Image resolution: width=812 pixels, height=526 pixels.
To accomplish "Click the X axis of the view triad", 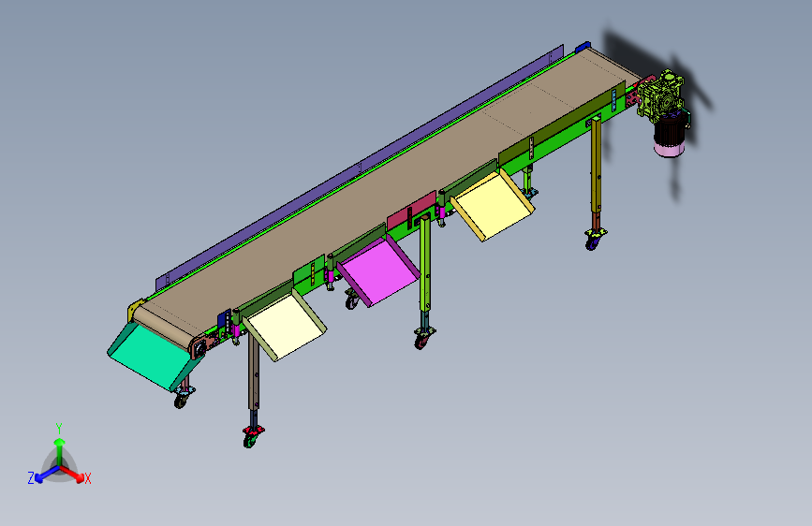I will tap(75, 474).
